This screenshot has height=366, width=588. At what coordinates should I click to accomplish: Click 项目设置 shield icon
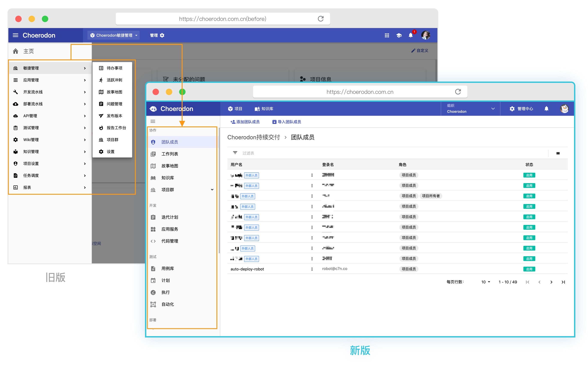15,164
